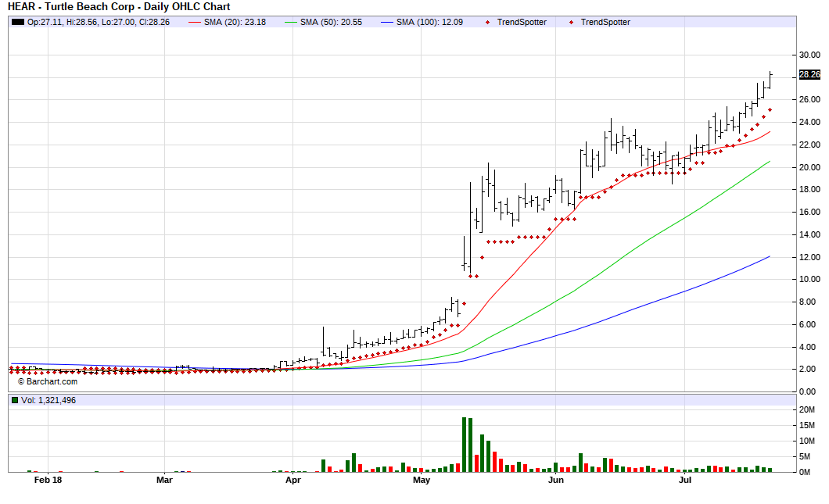Viewport: 829px width, 504px height.
Task: Click the 24.00 price axis label
Action: click(x=809, y=122)
